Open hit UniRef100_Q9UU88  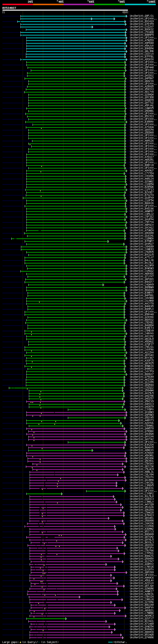coord(142,233)
